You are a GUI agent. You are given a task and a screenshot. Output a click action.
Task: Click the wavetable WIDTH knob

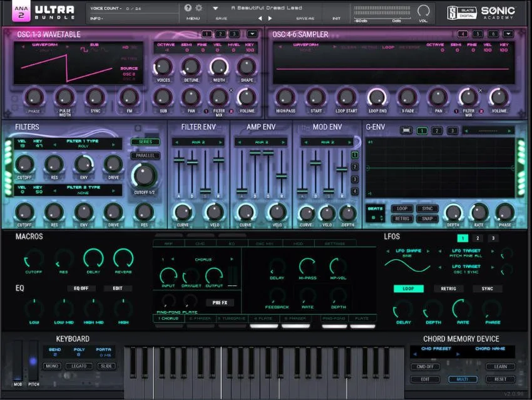tap(219, 67)
